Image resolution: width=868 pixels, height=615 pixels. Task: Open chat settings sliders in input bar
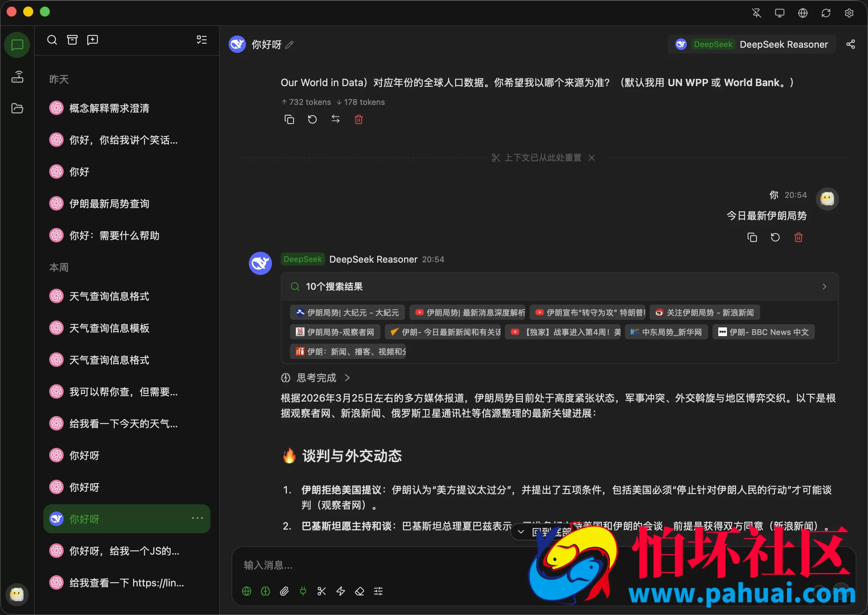pos(378,591)
